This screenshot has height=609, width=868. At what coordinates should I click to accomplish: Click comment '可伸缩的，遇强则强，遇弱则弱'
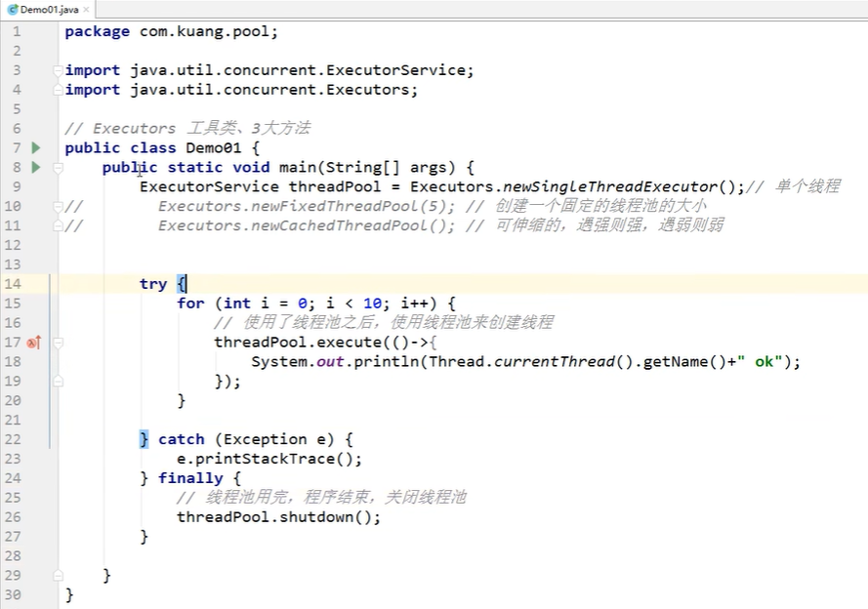[609, 225]
